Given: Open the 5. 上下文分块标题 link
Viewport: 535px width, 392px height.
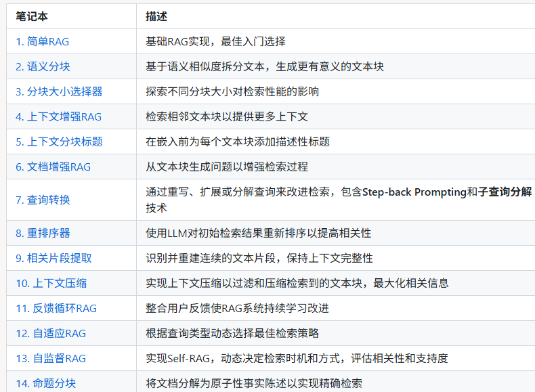Looking at the screenshot, I should [59, 141].
